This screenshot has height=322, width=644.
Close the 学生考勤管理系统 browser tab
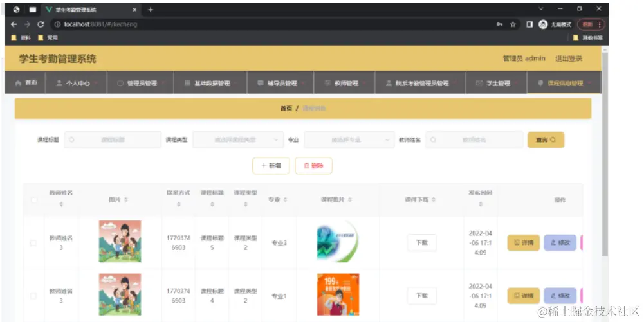pos(134,10)
